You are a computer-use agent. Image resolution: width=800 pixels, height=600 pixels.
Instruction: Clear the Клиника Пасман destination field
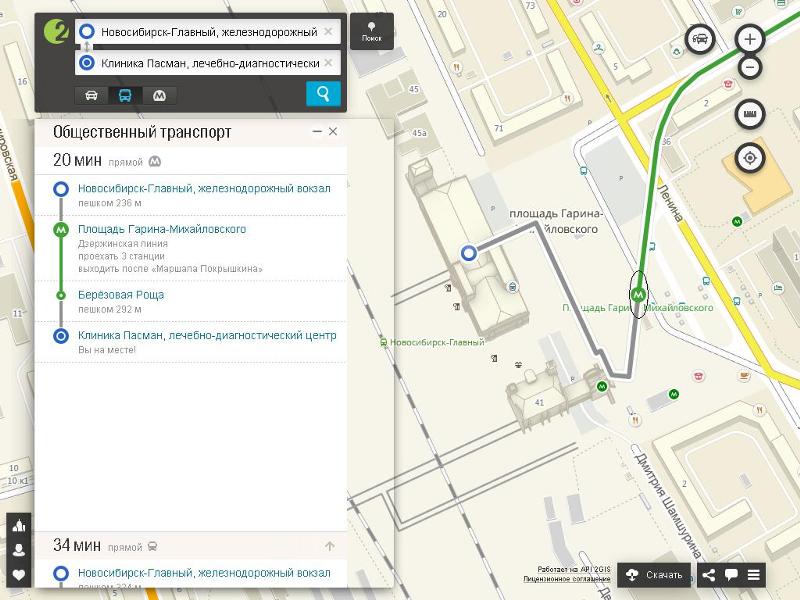(328, 63)
